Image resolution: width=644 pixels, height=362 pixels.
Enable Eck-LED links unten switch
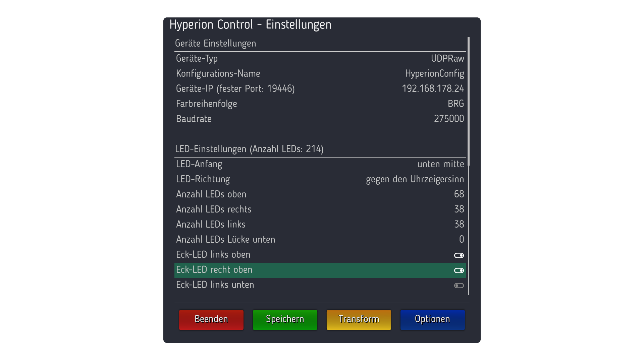459,286
